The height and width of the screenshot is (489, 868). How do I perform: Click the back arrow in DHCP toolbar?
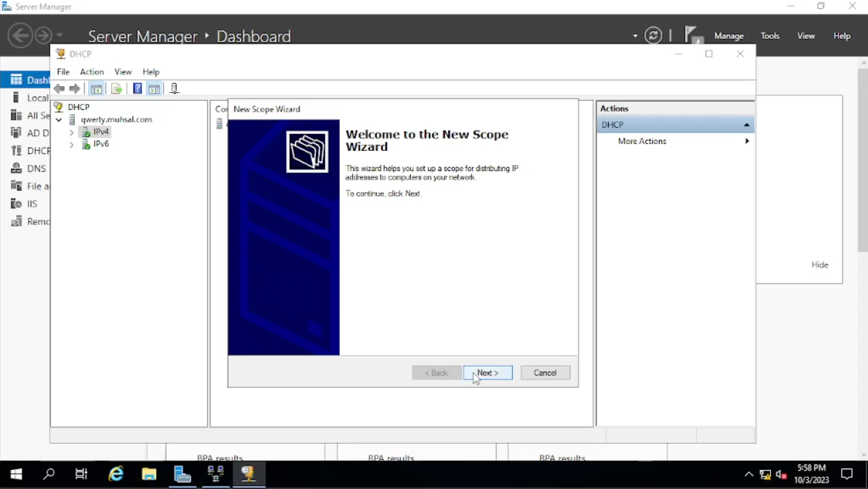(x=60, y=89)
